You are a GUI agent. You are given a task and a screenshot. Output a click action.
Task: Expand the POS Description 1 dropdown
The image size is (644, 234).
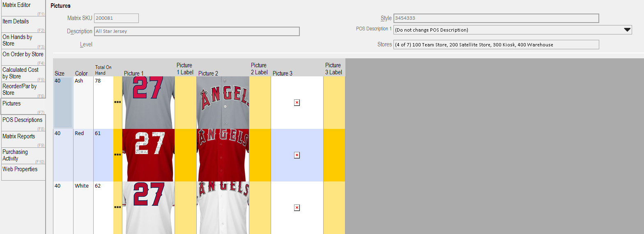627,30
